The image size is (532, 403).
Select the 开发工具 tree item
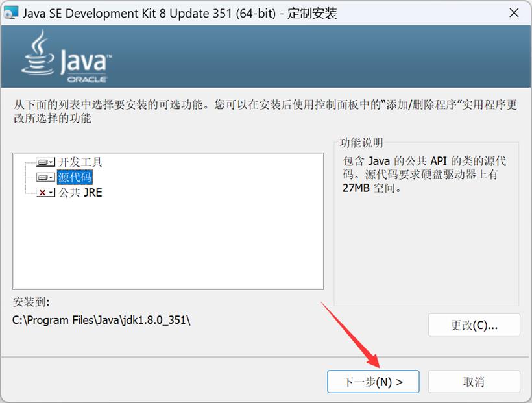pyautogui.click(x=80, y=162)
